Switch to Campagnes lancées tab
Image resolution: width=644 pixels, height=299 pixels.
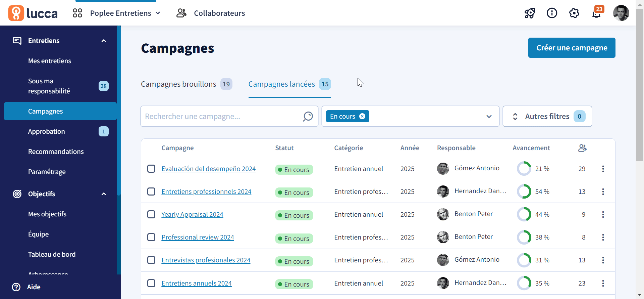click(x=289, y=84)
